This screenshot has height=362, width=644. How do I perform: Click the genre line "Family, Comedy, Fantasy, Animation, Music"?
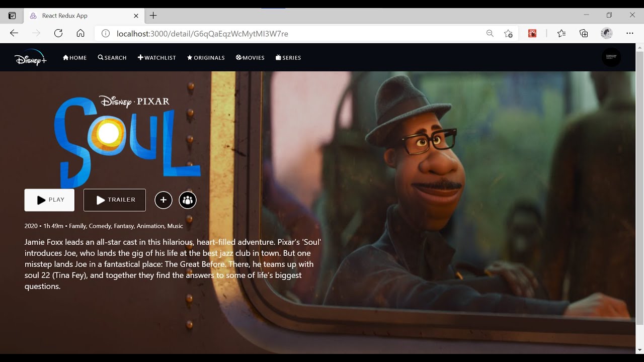[126, 226]
